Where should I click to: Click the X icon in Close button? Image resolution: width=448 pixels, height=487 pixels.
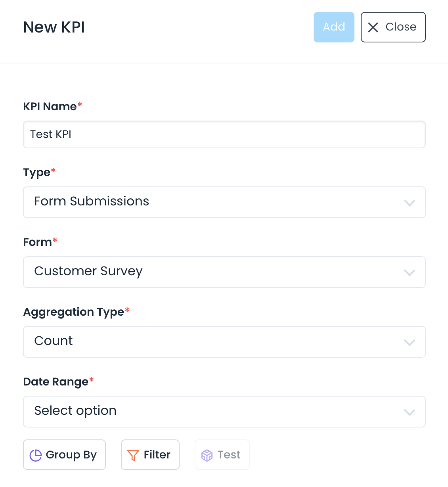pyautogui.click(x=373, y=27)
